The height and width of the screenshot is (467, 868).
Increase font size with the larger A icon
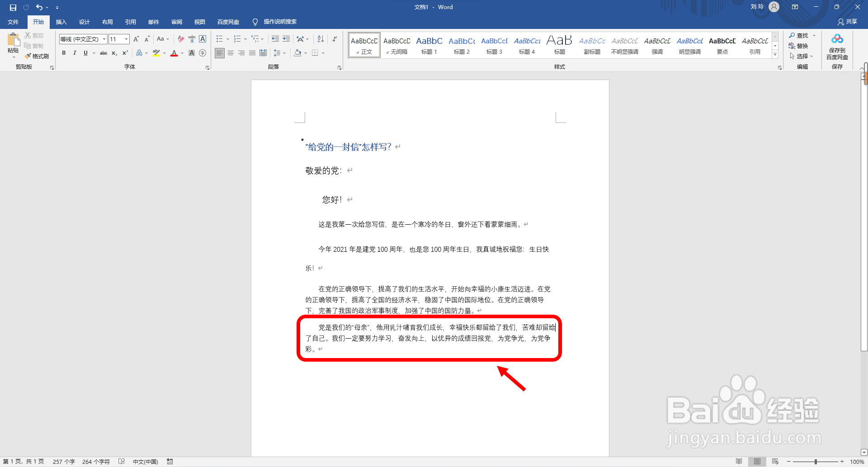[x=136, y=39]
